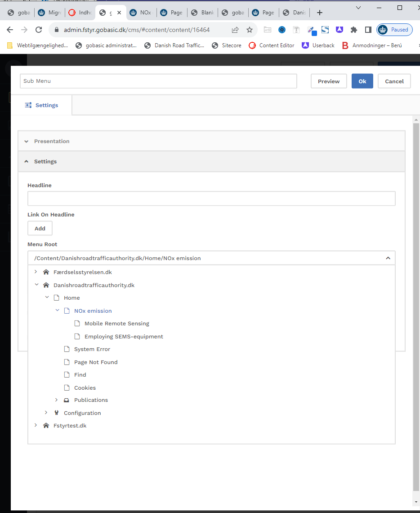Bookmark this page with the star icon
Screen dimensions: 420x513
point(250,30)
